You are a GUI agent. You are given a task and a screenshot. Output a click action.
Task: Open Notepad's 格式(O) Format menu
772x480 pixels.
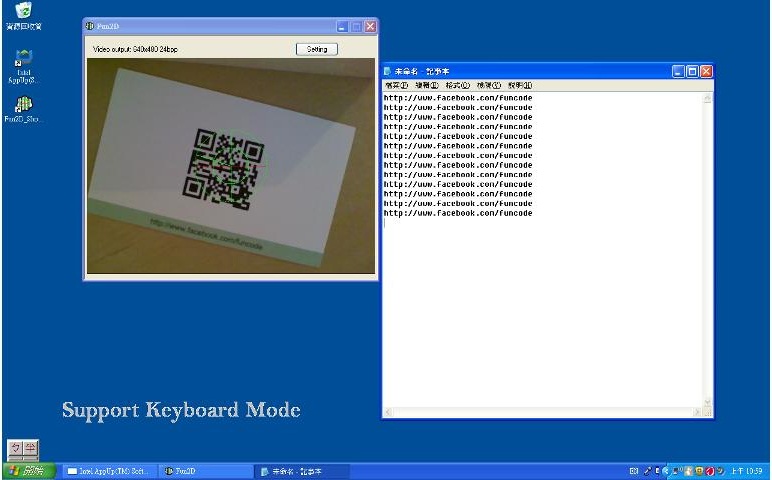click(457, 85)
